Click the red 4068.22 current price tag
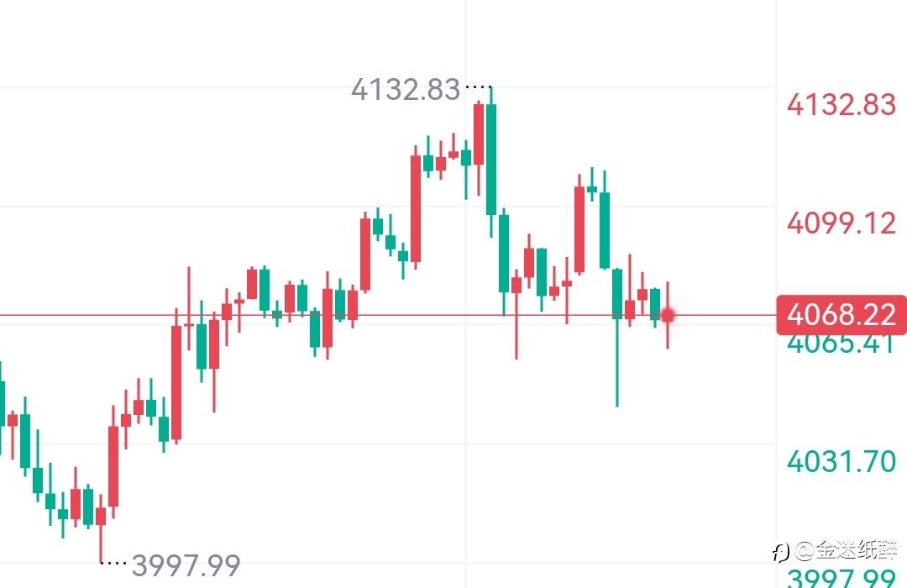 (x=841, y=315)
